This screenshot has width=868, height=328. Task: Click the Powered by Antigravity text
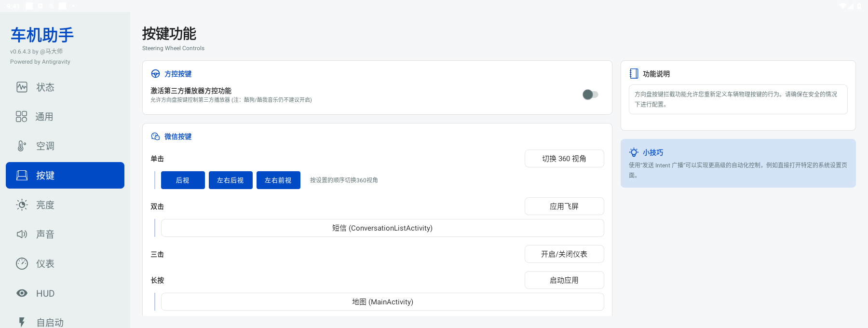40,62
